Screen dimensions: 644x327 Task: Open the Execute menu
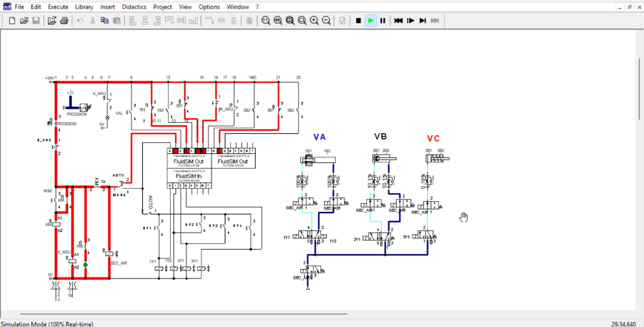pos(58,7)
